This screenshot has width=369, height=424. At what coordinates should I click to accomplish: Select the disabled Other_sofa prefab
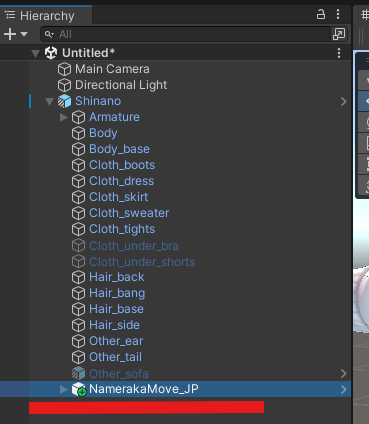119,374
